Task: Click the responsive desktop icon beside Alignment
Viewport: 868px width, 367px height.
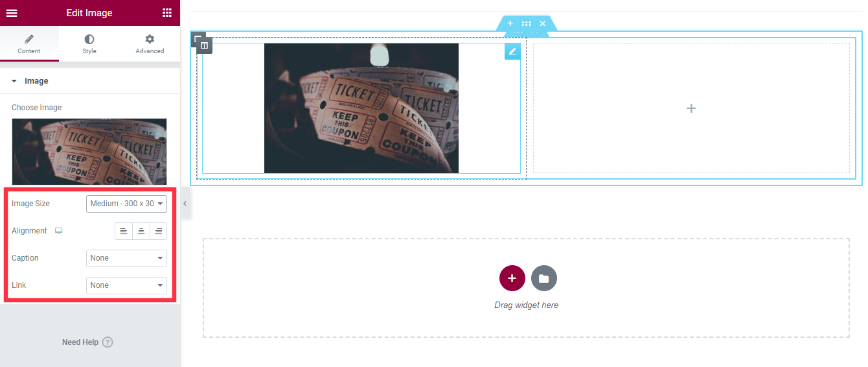Action: tap(58, 231)
